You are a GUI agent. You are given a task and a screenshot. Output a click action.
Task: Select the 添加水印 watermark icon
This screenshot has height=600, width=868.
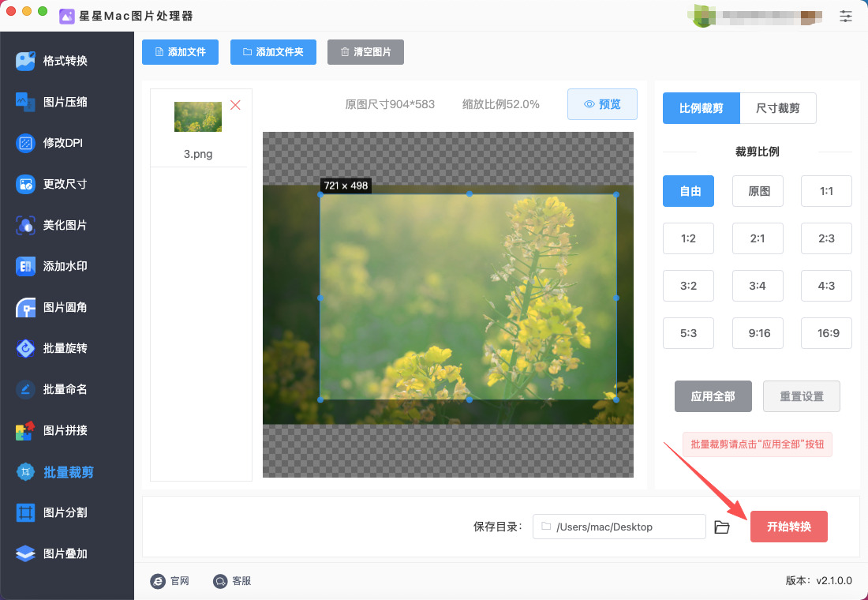pyautogui.click(x=25, y=266)
